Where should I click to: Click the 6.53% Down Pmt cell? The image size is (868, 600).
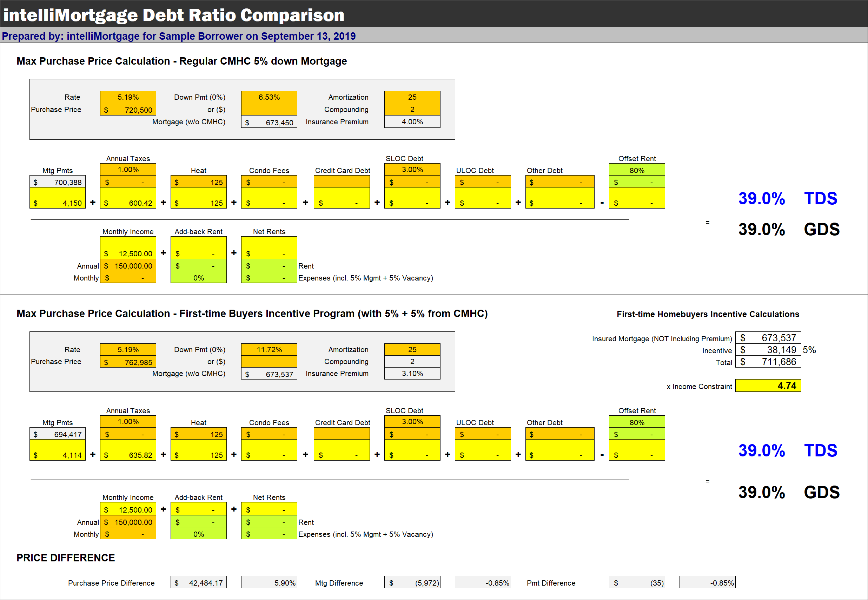(269, 97)
